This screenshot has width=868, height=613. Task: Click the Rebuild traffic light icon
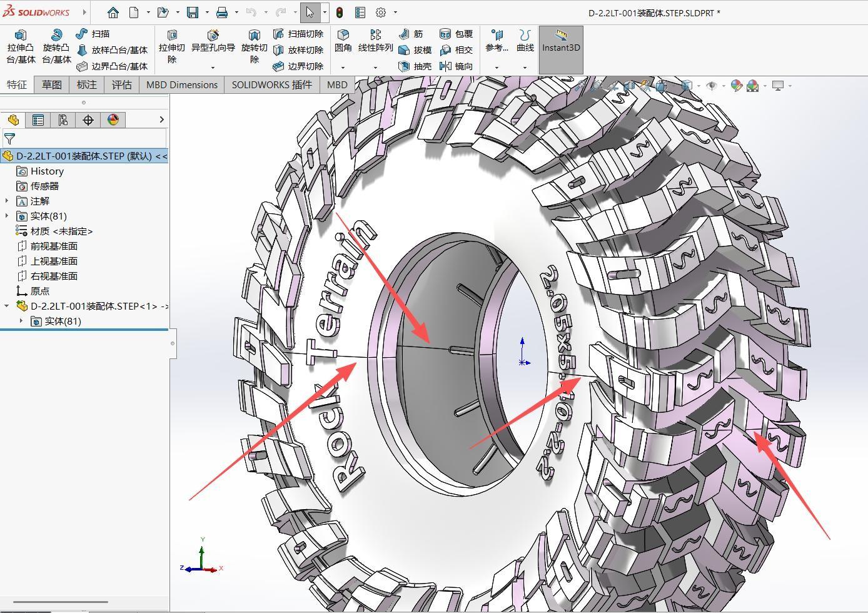click(x=340, y=13)
